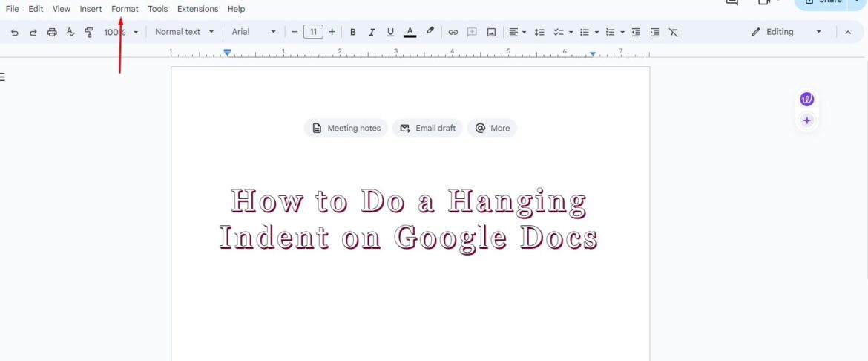Open the Editing mode dropdown

[x=786, y=32]
